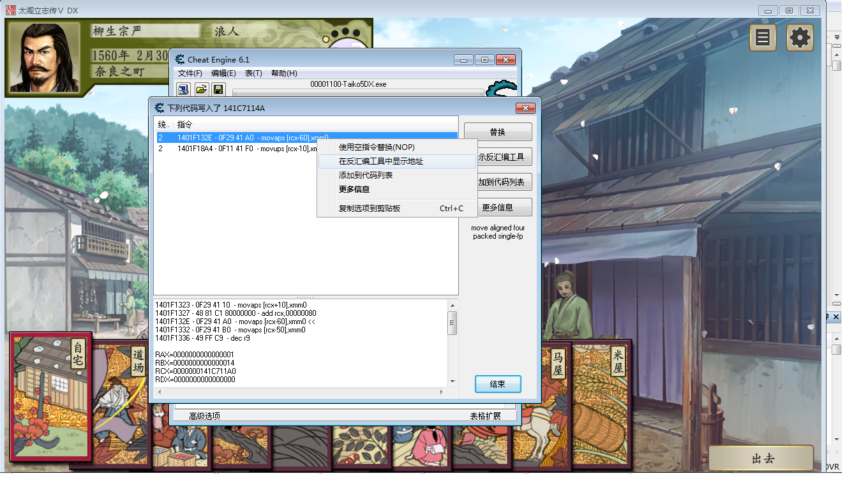The height and width of the screenshot is (490, 868).
Task: Click the 浪人 status label
Action: point(227,31)
